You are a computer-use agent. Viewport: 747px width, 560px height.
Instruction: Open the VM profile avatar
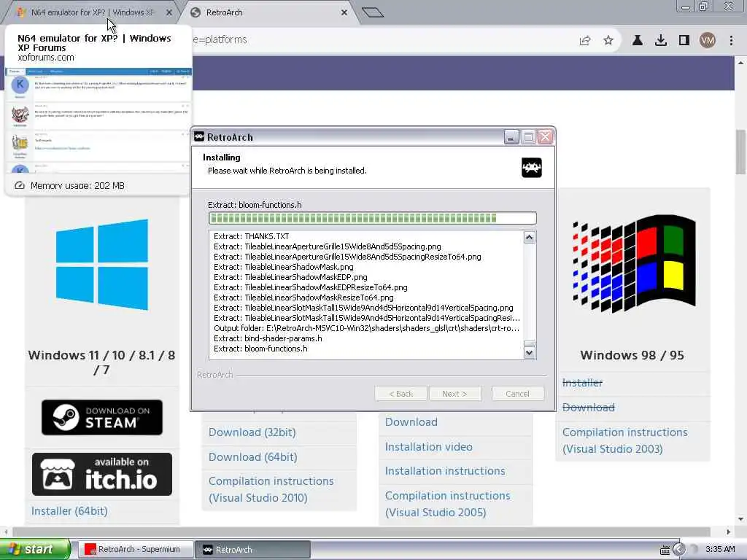point(708,41)
